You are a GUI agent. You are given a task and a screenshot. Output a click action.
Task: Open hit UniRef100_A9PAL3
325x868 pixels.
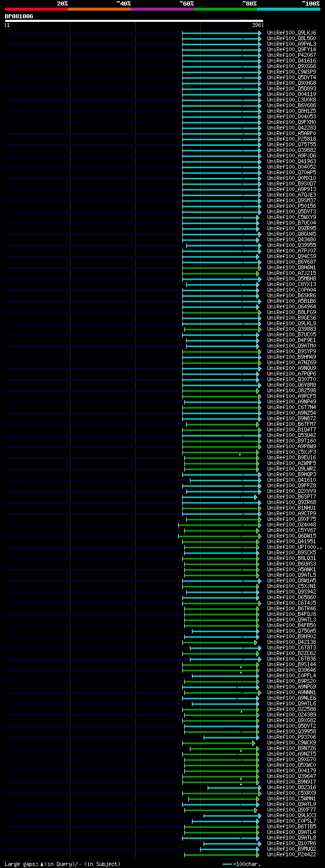291,44
